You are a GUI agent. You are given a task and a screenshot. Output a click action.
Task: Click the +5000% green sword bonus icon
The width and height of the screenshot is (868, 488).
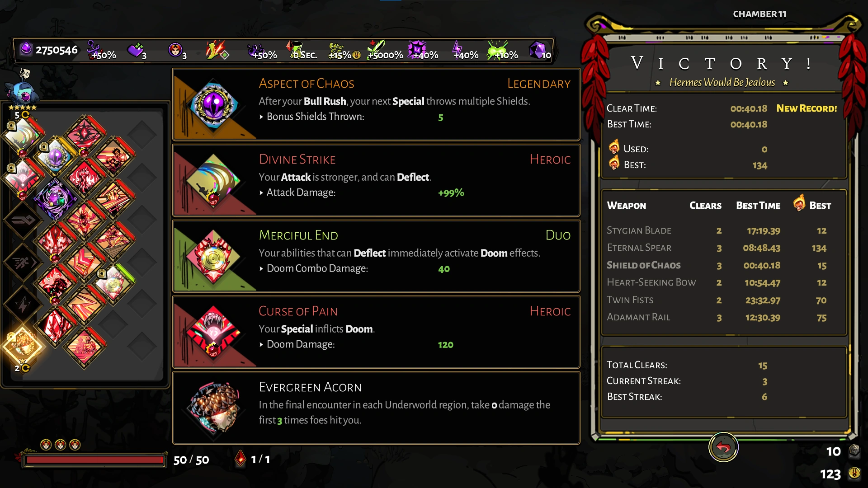pos(384,50)
